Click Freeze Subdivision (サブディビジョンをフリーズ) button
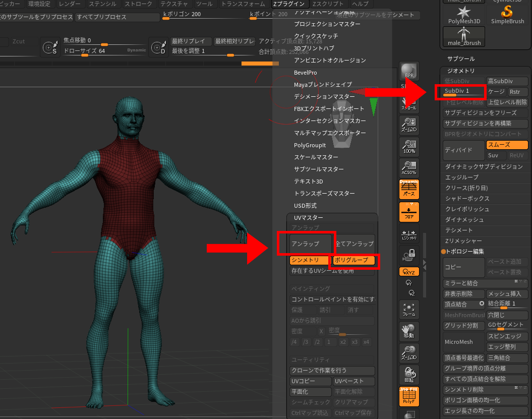The height and width of the screenshot is (419, 532). click(485, 112)
